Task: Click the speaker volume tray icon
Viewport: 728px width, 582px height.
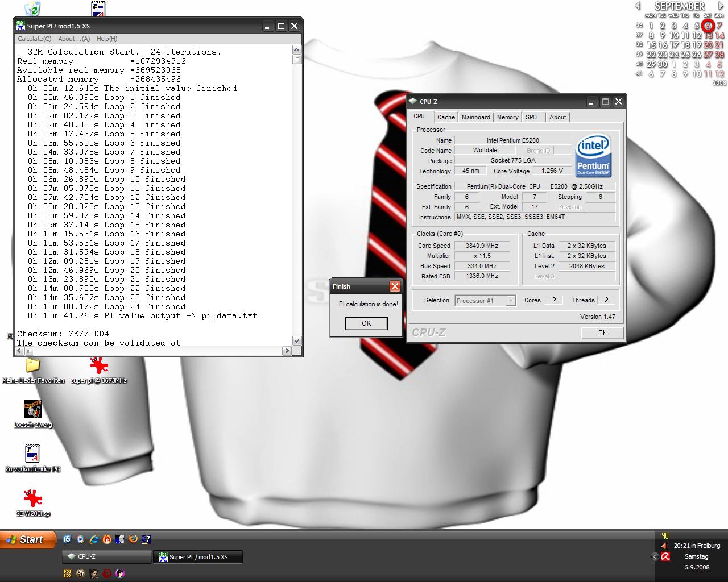Action: click(664, 546)
